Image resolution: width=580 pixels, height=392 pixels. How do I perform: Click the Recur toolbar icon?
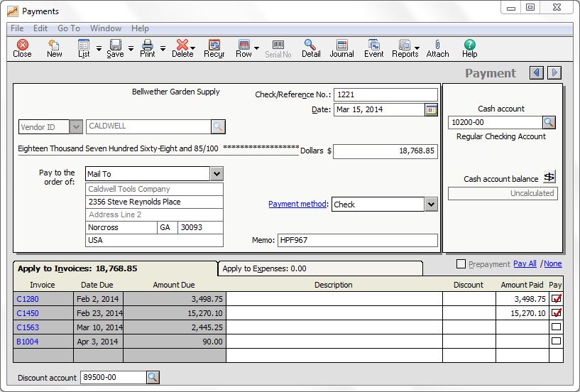[x=214, y=48]
